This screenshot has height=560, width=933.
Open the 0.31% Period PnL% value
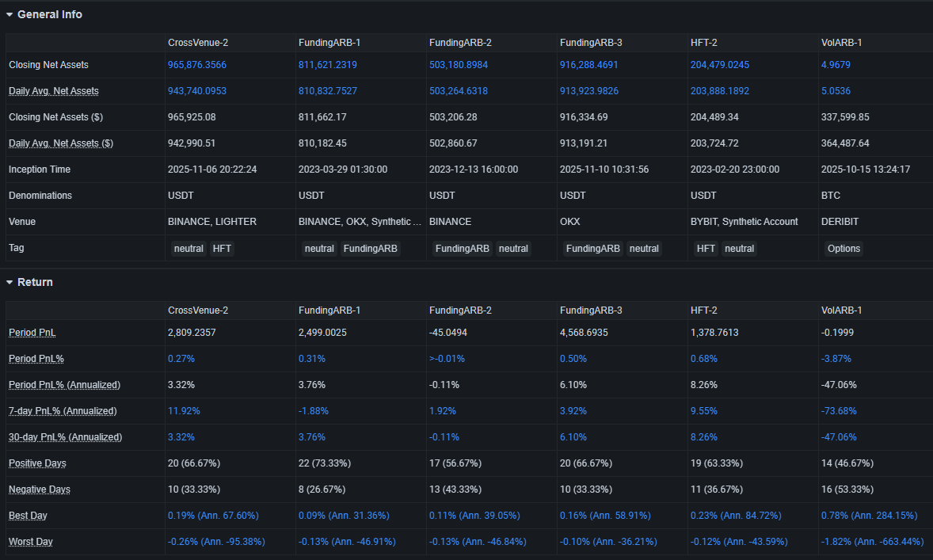(x=312, y=359)
